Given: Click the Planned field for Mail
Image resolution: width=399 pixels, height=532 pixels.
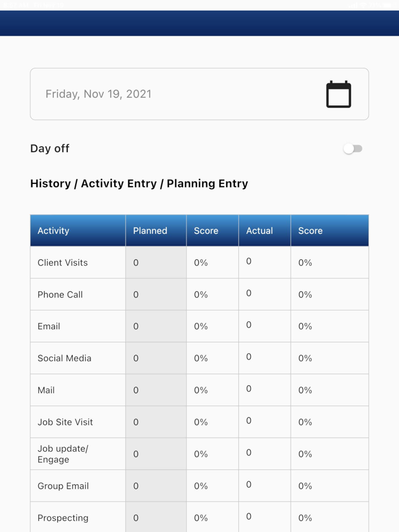Looking at the screenshot, I should tap(155, 390).
